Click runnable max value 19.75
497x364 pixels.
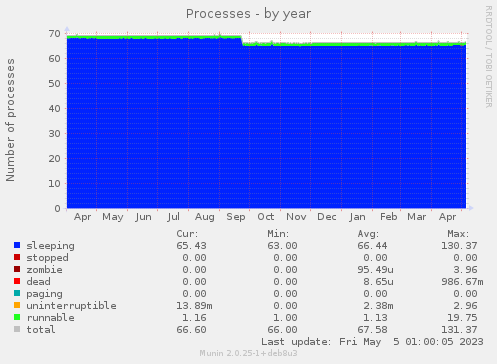pos(462,318)
